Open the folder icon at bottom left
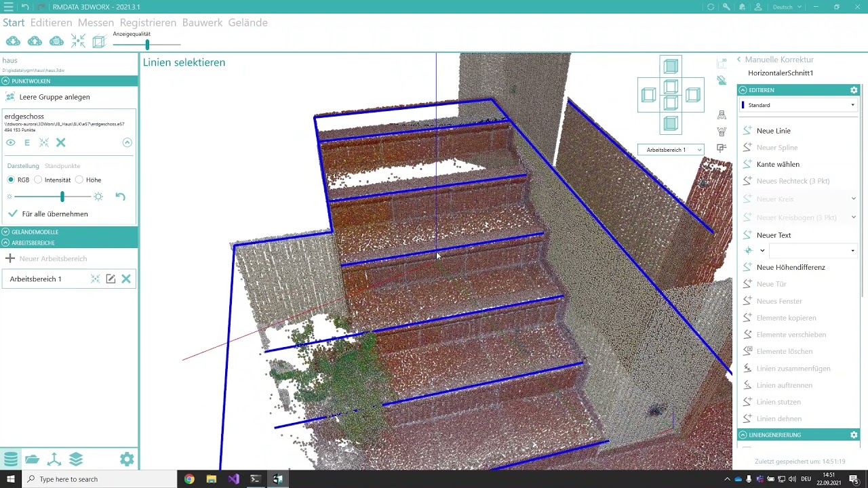This screenshot has height=488, width=868. (32, 460)
